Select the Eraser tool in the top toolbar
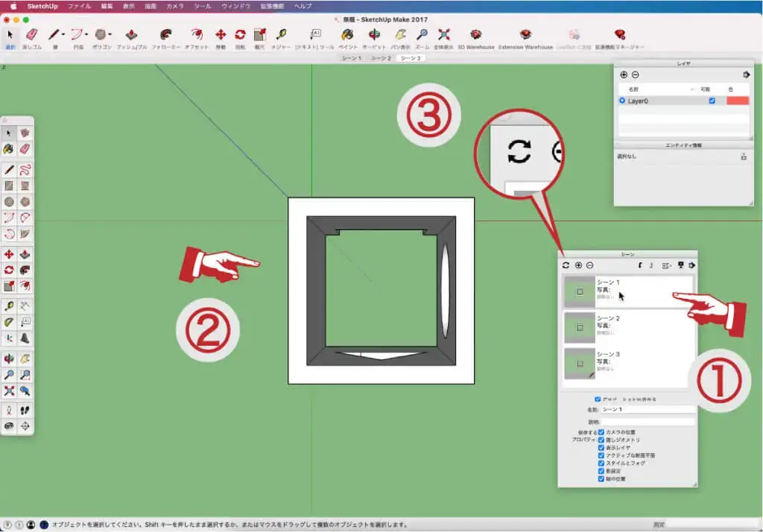763x532 pixels. pyautogui.click(x=31, y=35)
